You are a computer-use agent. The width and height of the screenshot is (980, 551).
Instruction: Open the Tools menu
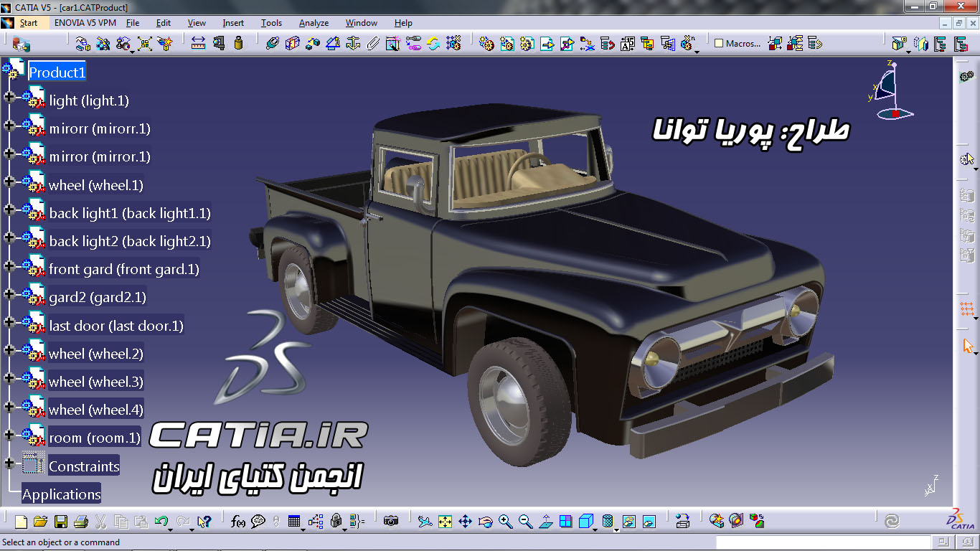coord(271,23)
